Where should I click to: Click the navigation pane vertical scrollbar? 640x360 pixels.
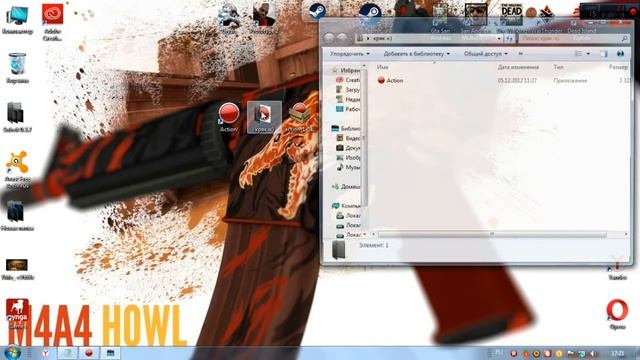click(364, 139)
